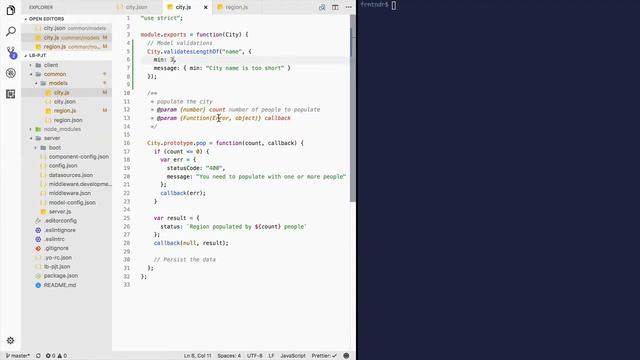Open middleware.json file
This screenshot has height=360, width=640.
click(70, 193)
